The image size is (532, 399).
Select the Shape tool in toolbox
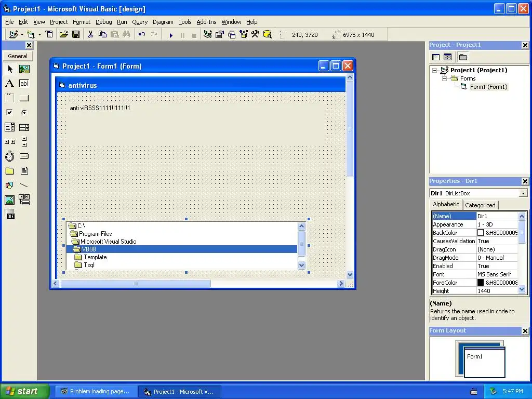tap(10, 185)
